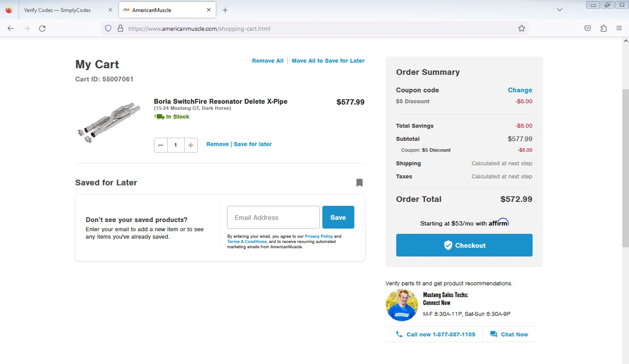Screen dimensions: 629x364
Task: Change the coupon code
Action: [520, 90]
